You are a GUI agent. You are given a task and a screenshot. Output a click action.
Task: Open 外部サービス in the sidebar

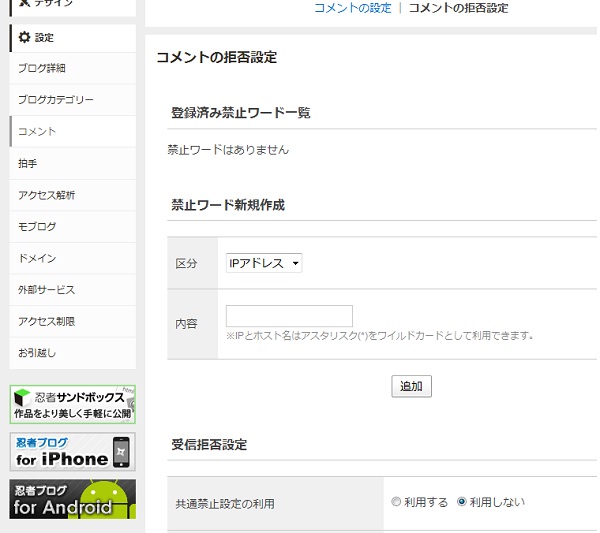[x=73, y=290]
